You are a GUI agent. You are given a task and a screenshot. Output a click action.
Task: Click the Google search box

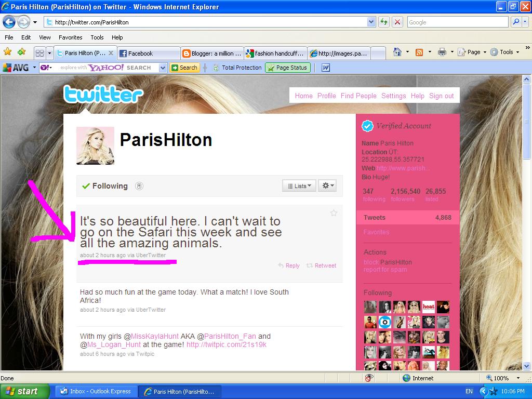458,22
